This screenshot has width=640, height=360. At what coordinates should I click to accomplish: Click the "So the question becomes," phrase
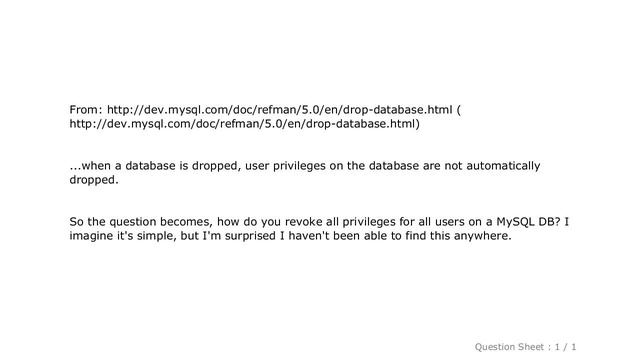[x=141, y=222]
